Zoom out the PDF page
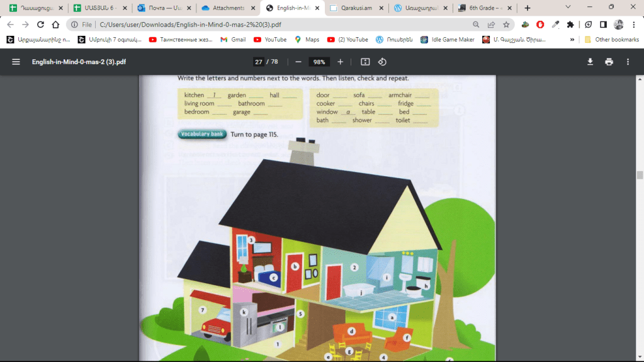 point(298,62)
